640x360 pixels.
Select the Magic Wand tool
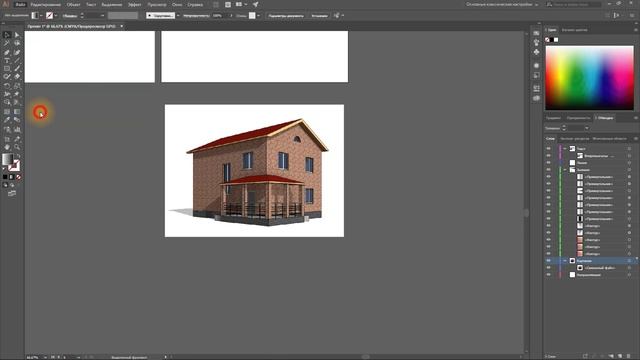click(7, 43)
